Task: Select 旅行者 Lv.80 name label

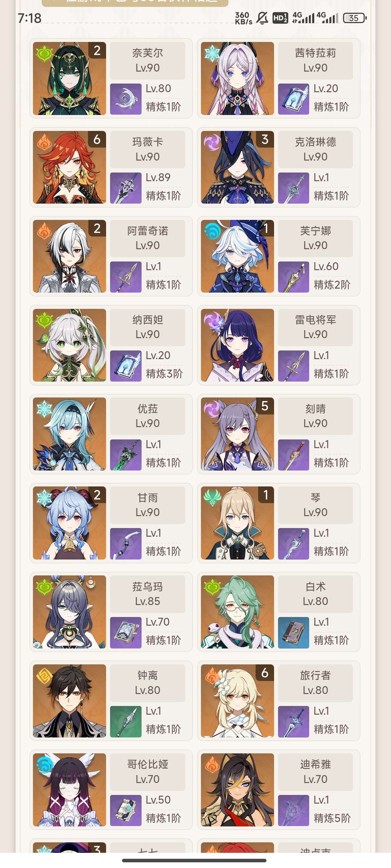Action: pyautogui.click(x=315, y=683)
